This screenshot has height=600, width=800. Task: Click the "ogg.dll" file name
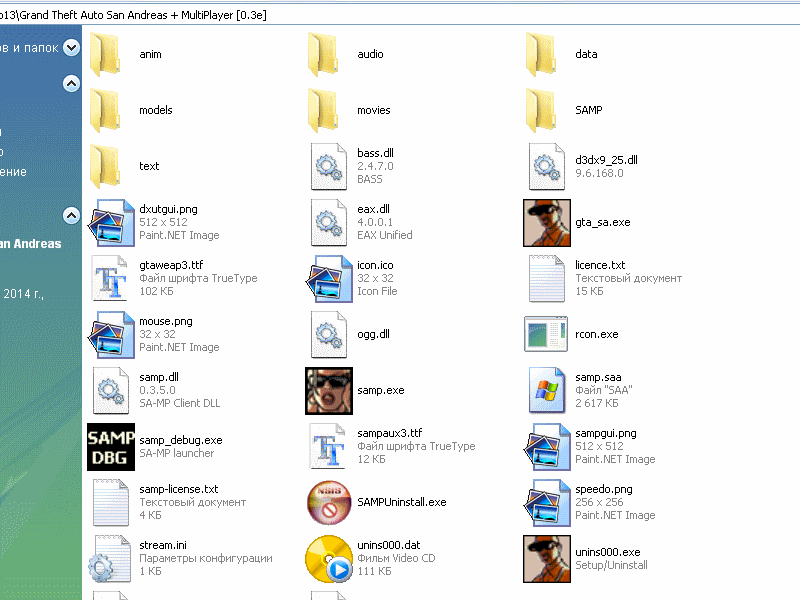tap(373, 334)
